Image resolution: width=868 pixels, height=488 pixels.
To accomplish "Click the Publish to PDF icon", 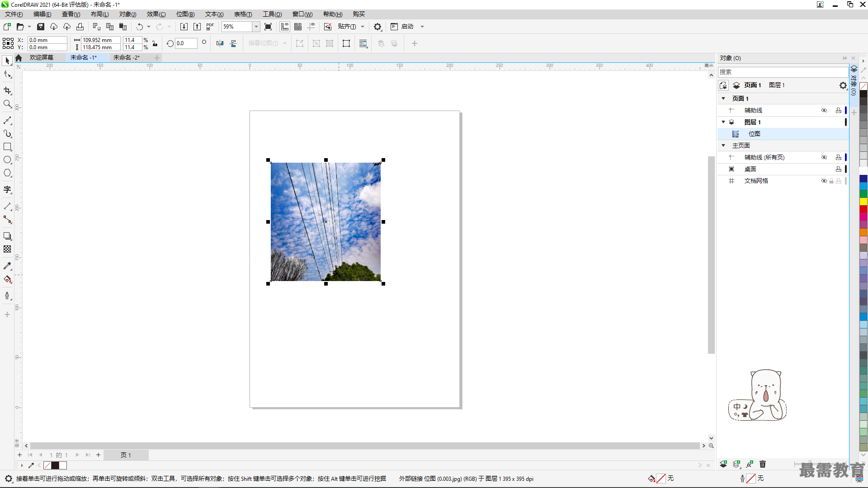I will point(210,27).
